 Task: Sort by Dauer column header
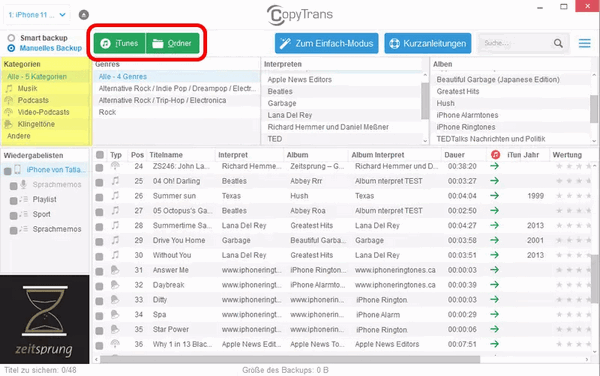tap(454, 155)
